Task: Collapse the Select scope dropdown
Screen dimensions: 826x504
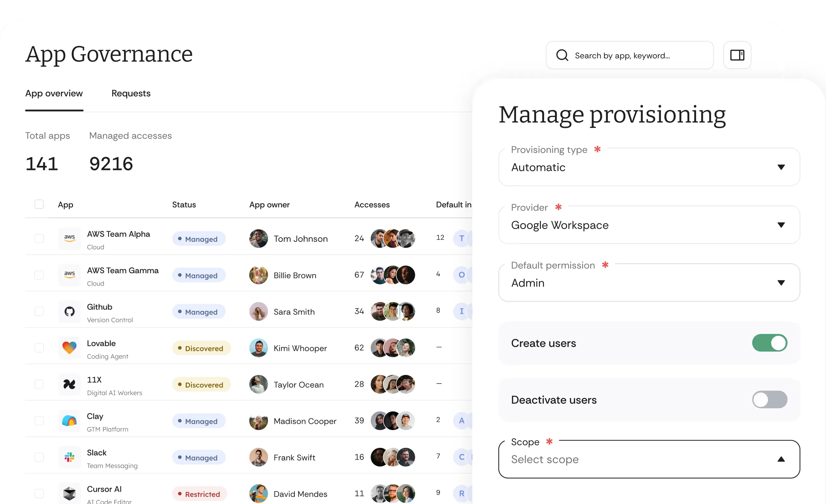Action: pyautogui.click(x=781, y=459)
